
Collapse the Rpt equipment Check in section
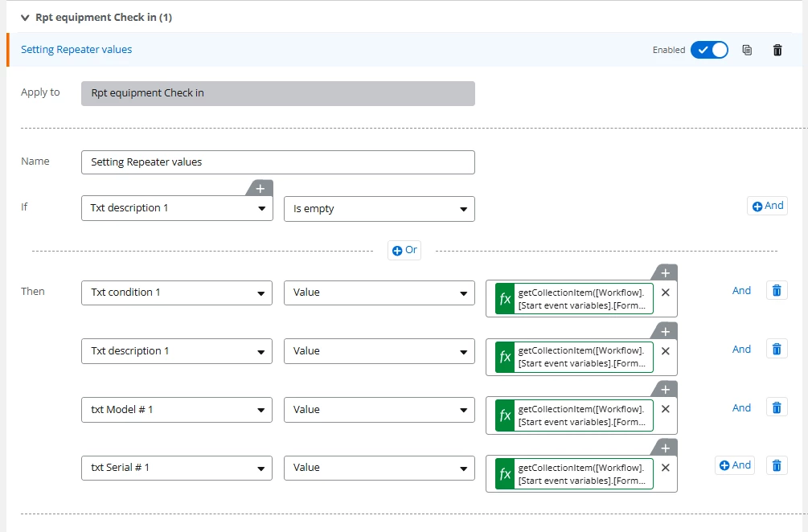(x=25, y=18)
